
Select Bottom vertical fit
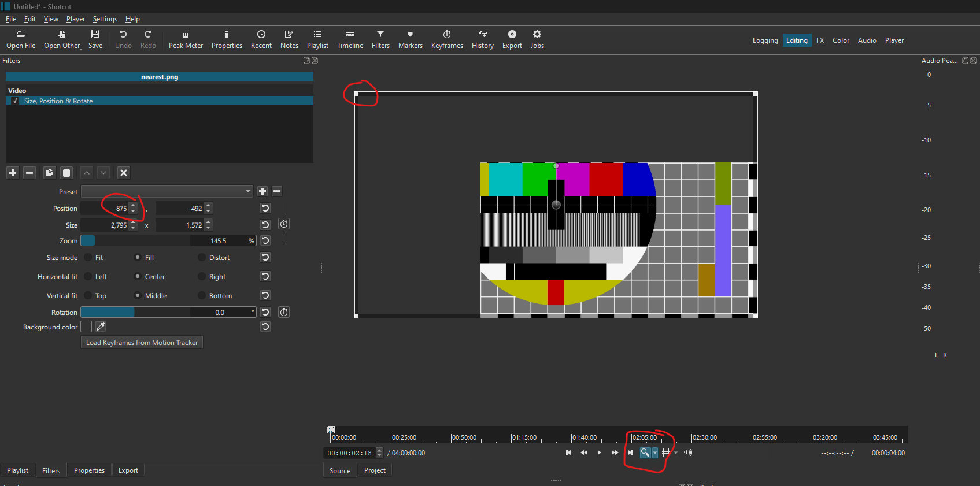pyautogui.click(x=202, y=295)
